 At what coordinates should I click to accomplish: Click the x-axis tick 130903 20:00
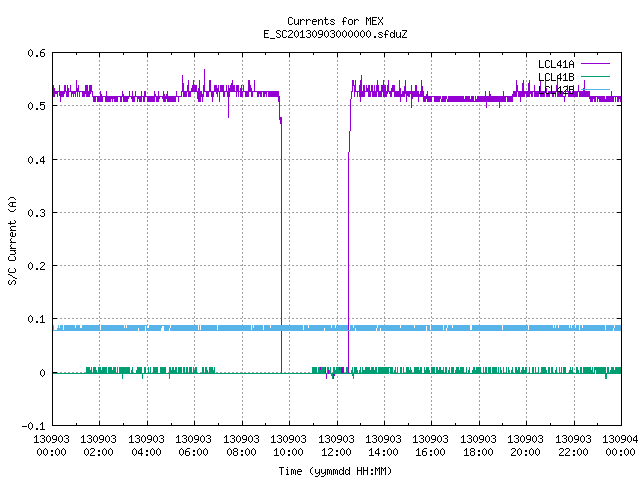coord(525,446)
